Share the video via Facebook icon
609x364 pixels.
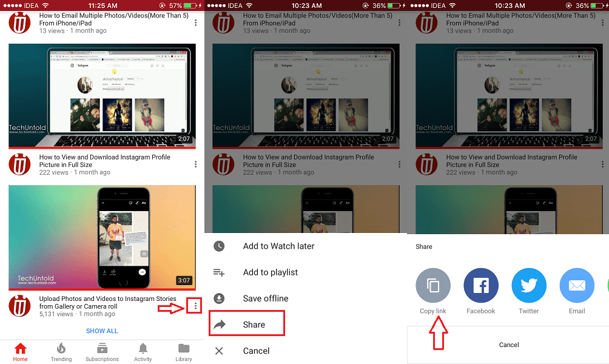click(480, 285)
